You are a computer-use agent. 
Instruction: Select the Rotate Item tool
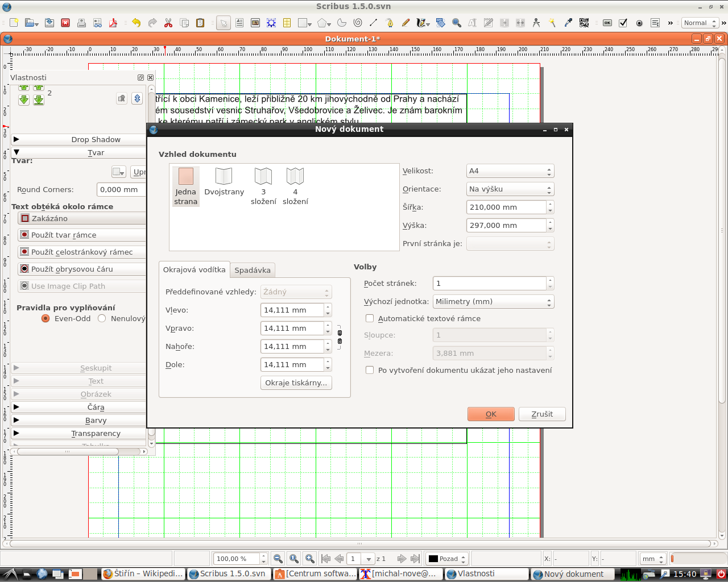[x=441, y=23]
